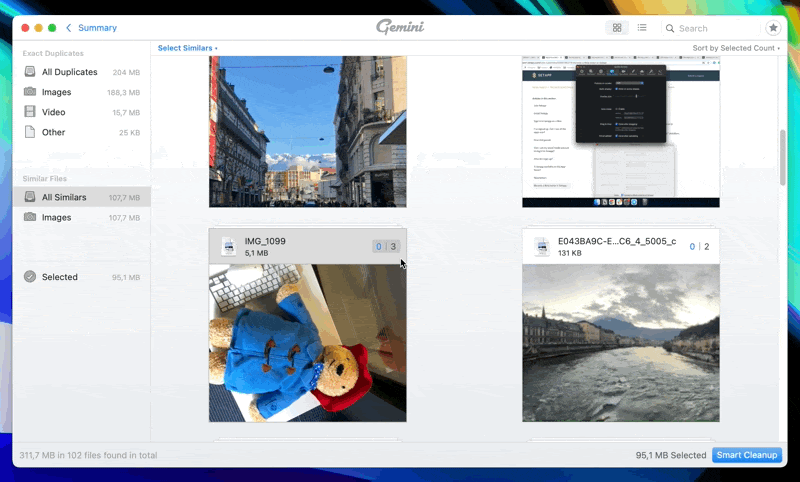Open the Other category
This screenshot has width=800, height=482.
point(82,132)
